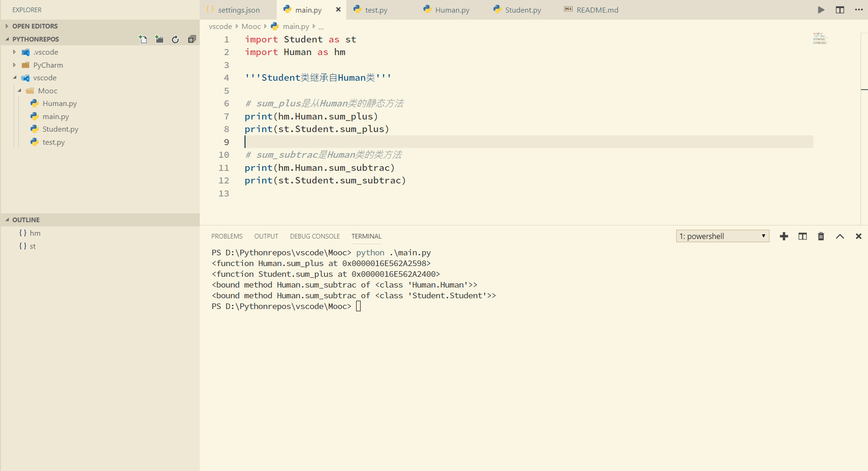Click the markdown icon on README.md tab
Screen dimensions: 868x471
coord(568,9)
